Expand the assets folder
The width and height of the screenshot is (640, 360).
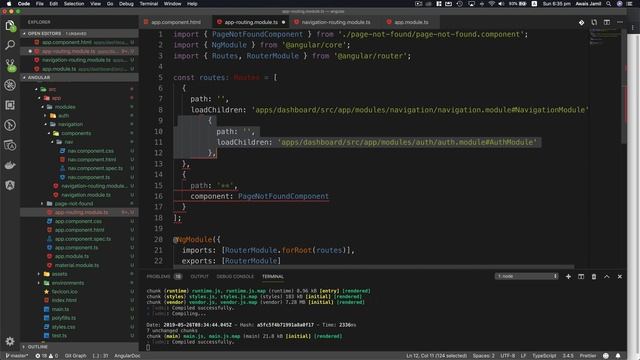click(x=59, y=274)
